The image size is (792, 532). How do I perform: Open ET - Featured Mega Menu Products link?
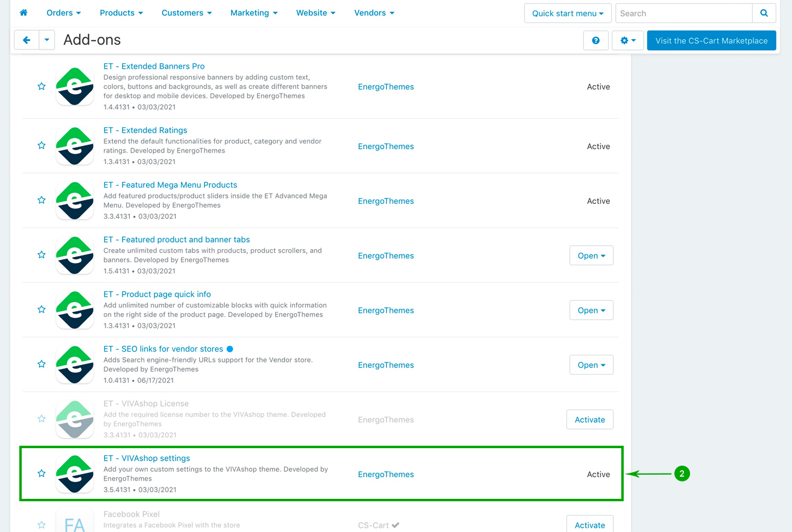tap(170, 185)
